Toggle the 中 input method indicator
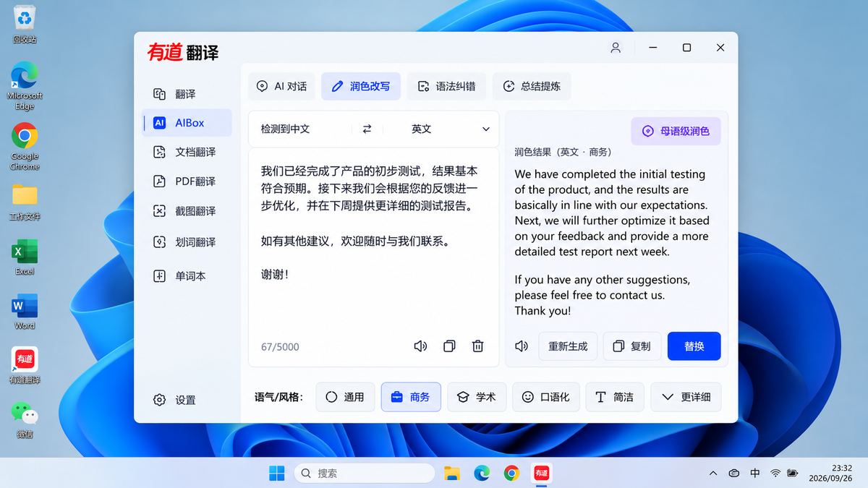Image resolution: width=868 pixels, height=488 pixels. [x=754, y=474]
